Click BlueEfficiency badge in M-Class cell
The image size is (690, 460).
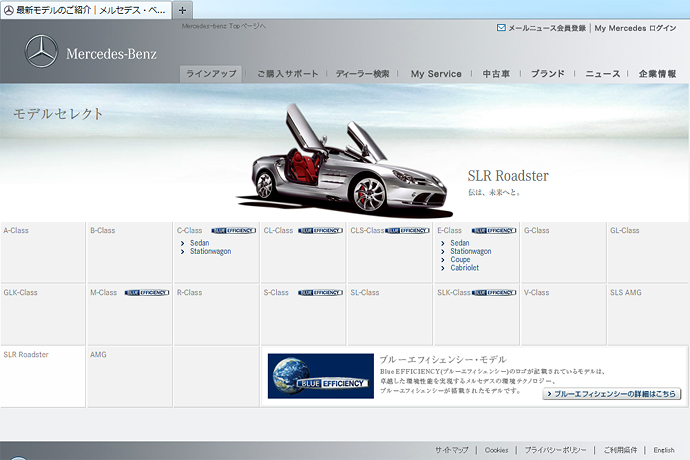pyautogui.click(x=147, y=293)
